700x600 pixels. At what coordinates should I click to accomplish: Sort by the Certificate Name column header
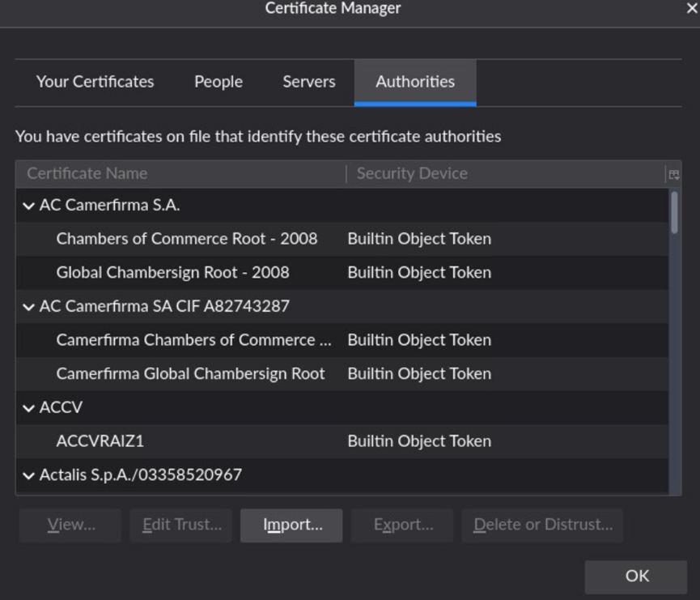(x=180, y=174)
